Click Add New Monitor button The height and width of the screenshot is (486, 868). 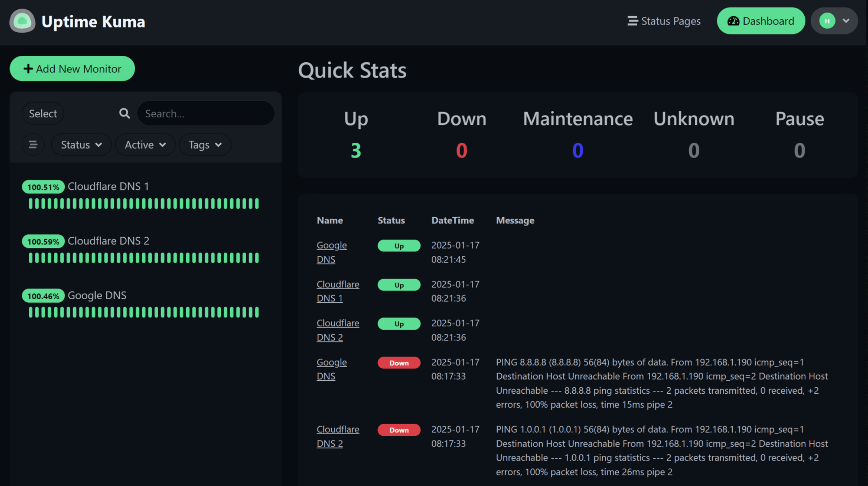(x=72, y=69)
